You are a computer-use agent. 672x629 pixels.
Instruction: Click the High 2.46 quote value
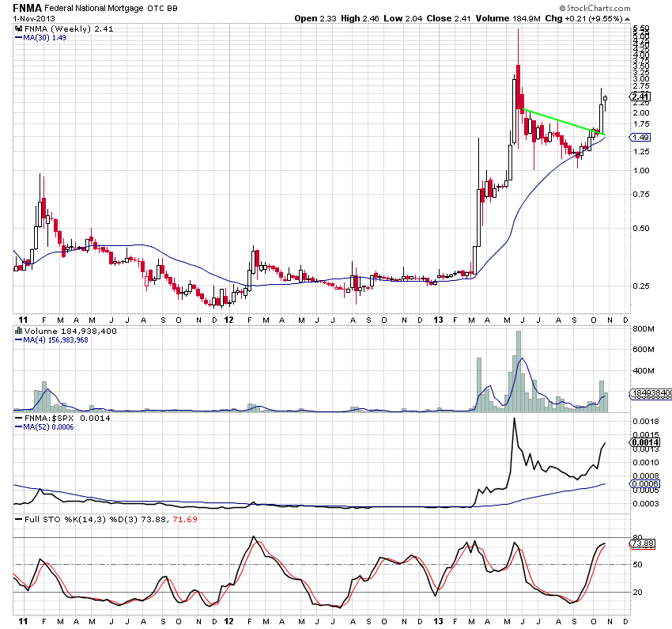360,18
